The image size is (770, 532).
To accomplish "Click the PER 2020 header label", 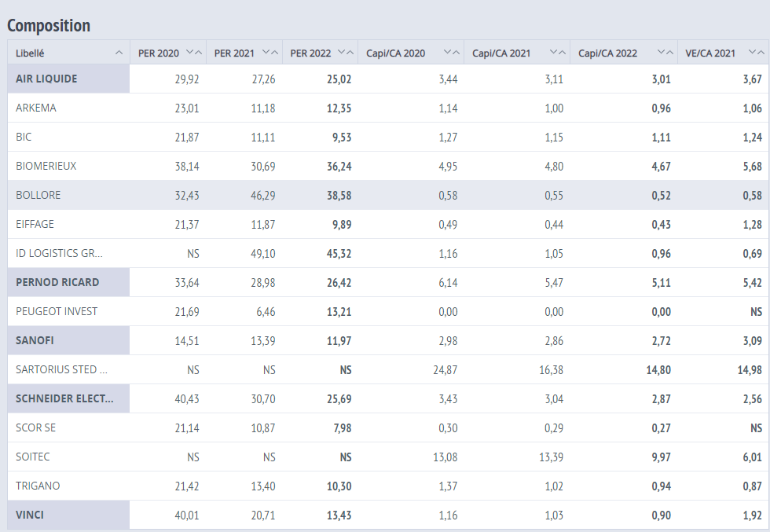I will pos(159,53).
